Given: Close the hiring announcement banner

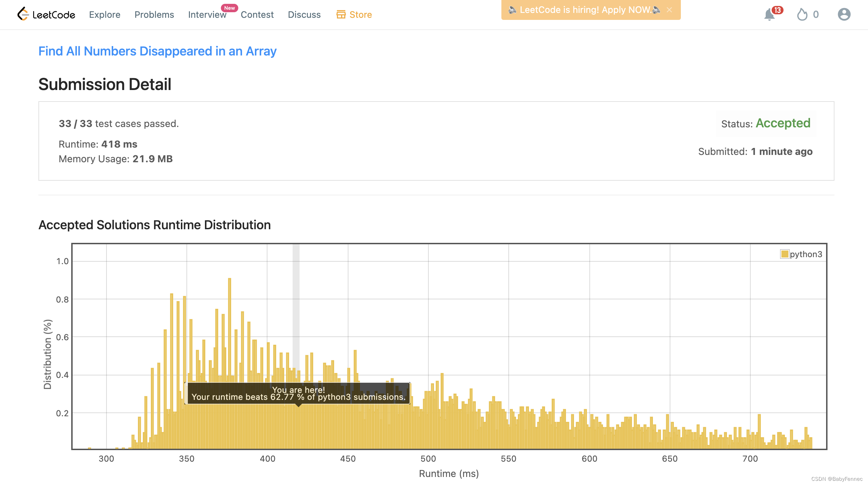Looking at the screenshot, I should pos(669,10).
